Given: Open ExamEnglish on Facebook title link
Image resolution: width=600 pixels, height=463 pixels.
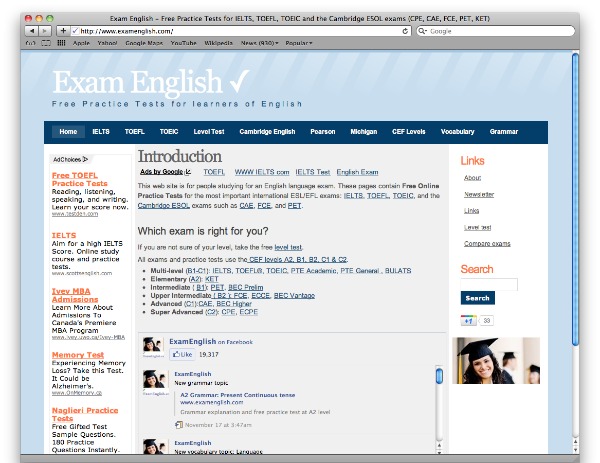Looking at the screenshot, I should tap(211, 342).
